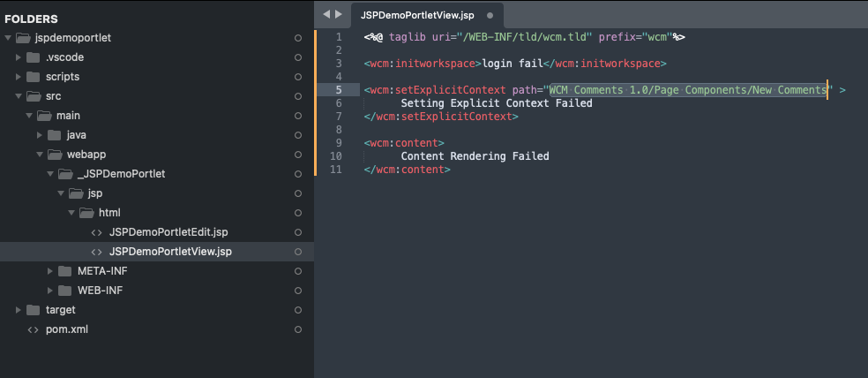Click status circle on target row
868x378 pixels.
[x=298, y=310]
